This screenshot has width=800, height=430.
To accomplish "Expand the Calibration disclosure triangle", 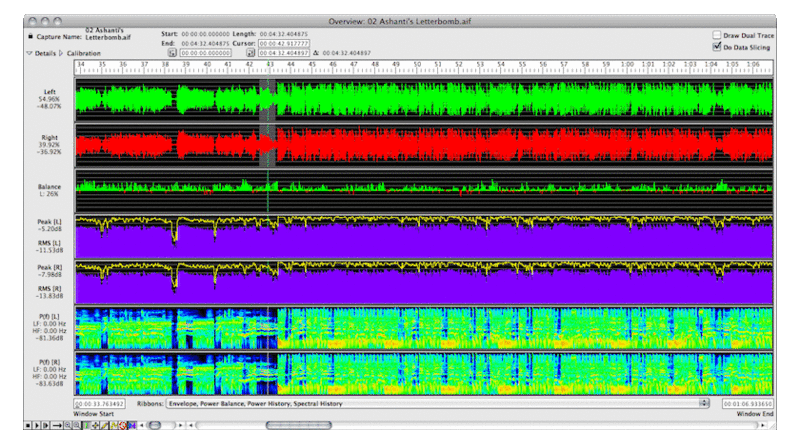I will tap(61, 53).
